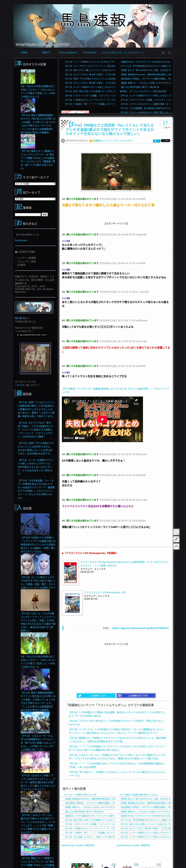The image size is (186, 868).
Task: Open popular article thumbnail about リヴァイアサン討滅戦
Action: 35,524
